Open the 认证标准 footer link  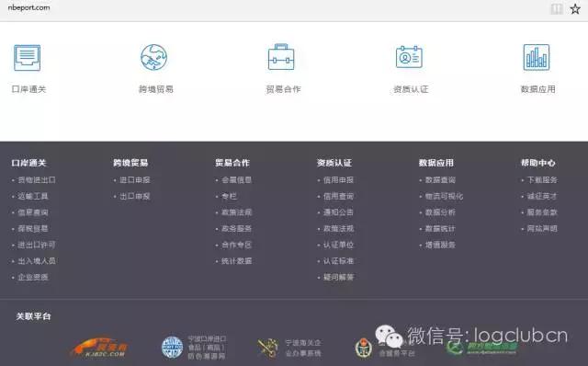pos(339,261)
